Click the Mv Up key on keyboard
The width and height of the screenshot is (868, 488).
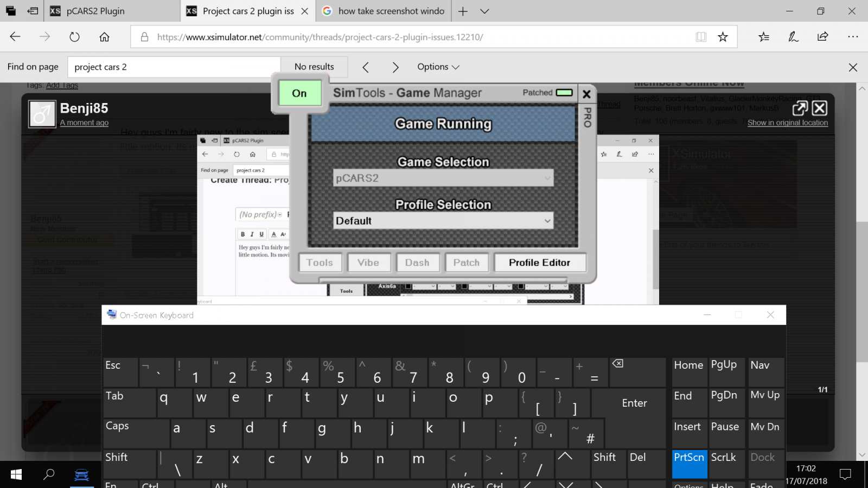point(767,403)
